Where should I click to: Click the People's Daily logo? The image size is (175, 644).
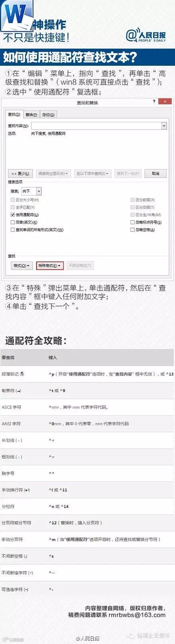coord(146,36)
